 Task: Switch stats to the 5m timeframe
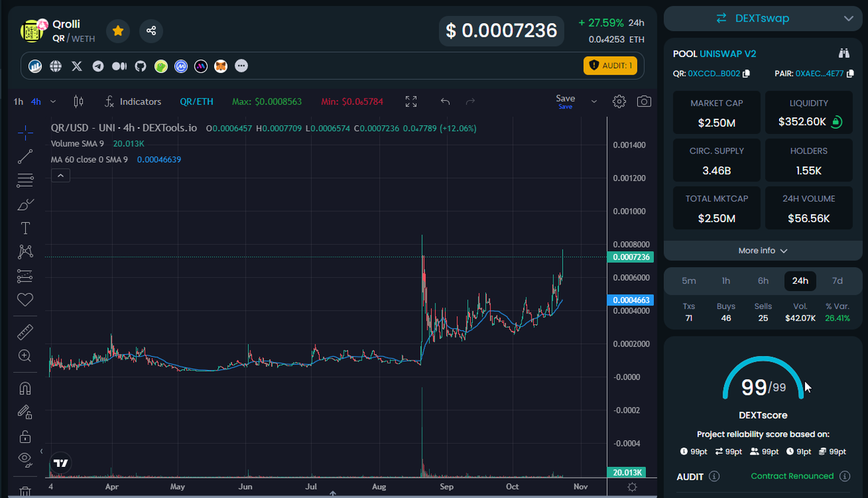point(689,281)
